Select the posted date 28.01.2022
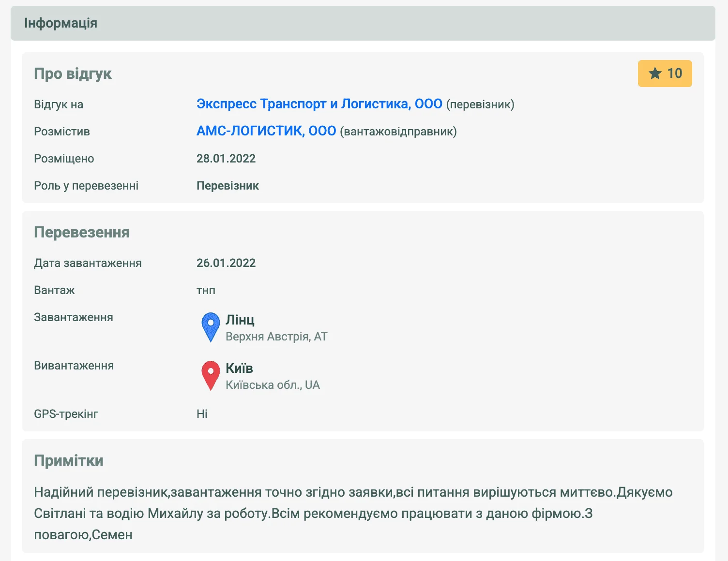The width and height of the screenshot is (728, 561). (x=226, y=159)
